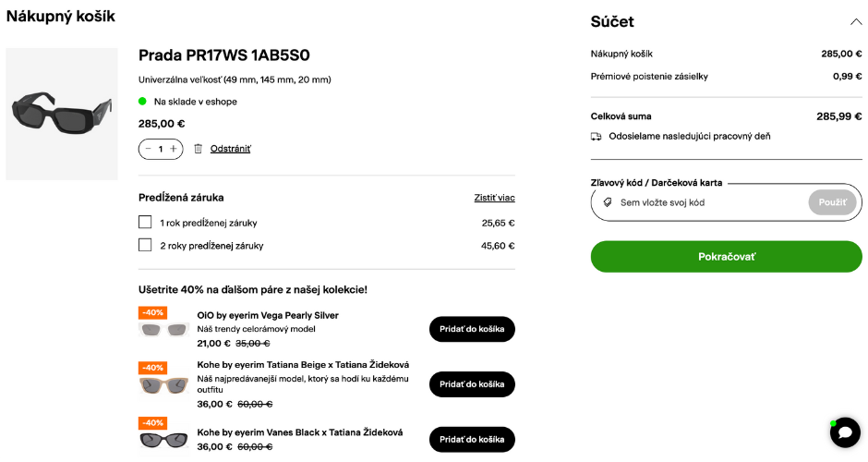868x462 pixels.
Task: Click the -40% badge on OiO Vega
Action: tap(152, 312)
